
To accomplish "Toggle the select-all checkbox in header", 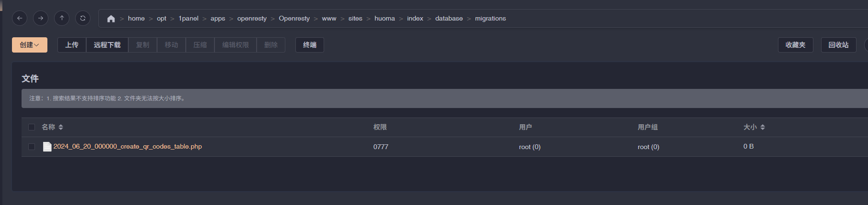I will (32, 127).
